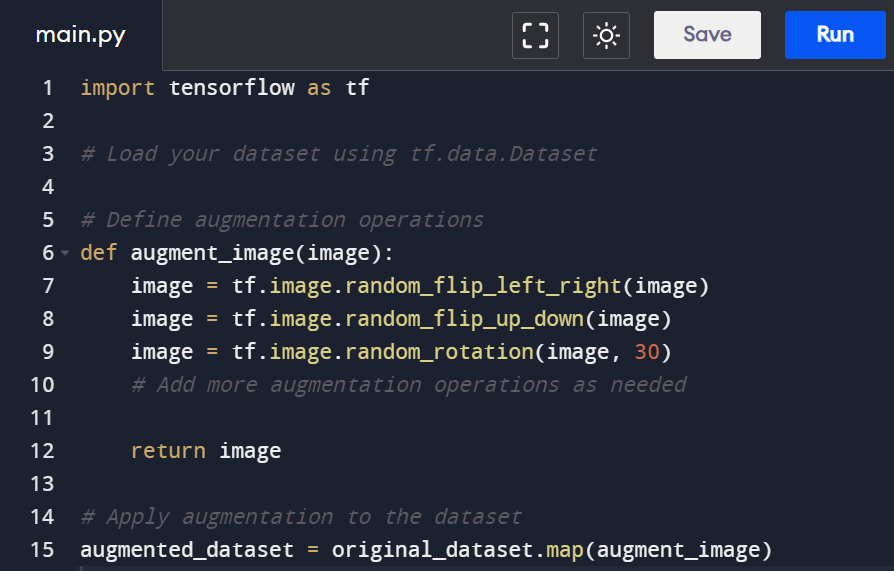Click the augmented_dataset variable name
Viewport: 894px width, 571px height.
pos(187,550)
